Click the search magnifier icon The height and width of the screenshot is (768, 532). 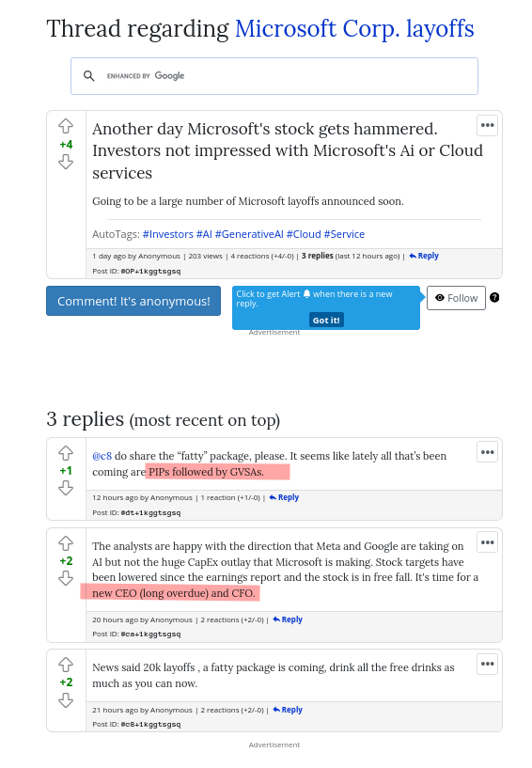88,76
